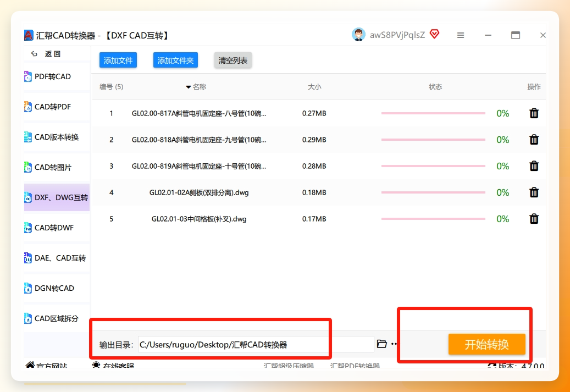
Task: Remove the GL02.01-03中间格板 file with its trash icon
Action: click(534, 219)
